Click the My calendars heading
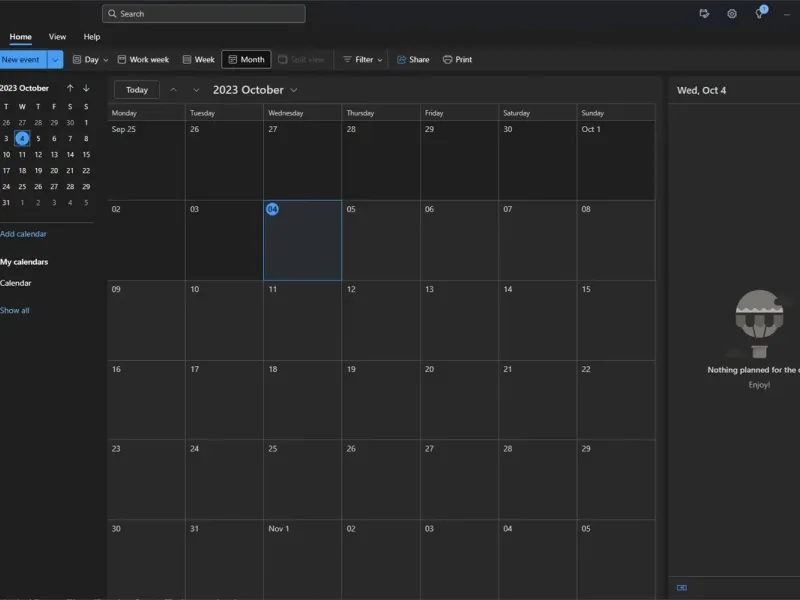This screenshot has width=800, height=600. [x=24, y=262]
